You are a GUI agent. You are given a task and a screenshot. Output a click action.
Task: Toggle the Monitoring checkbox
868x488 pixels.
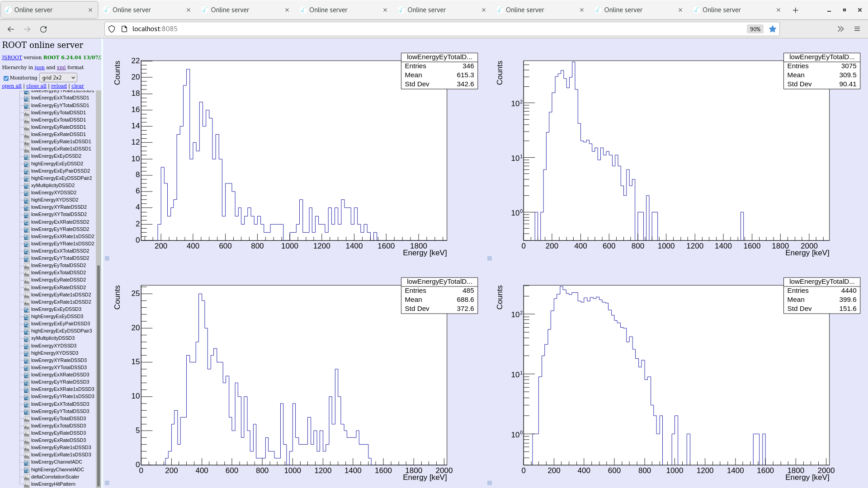tap(6, 78)
